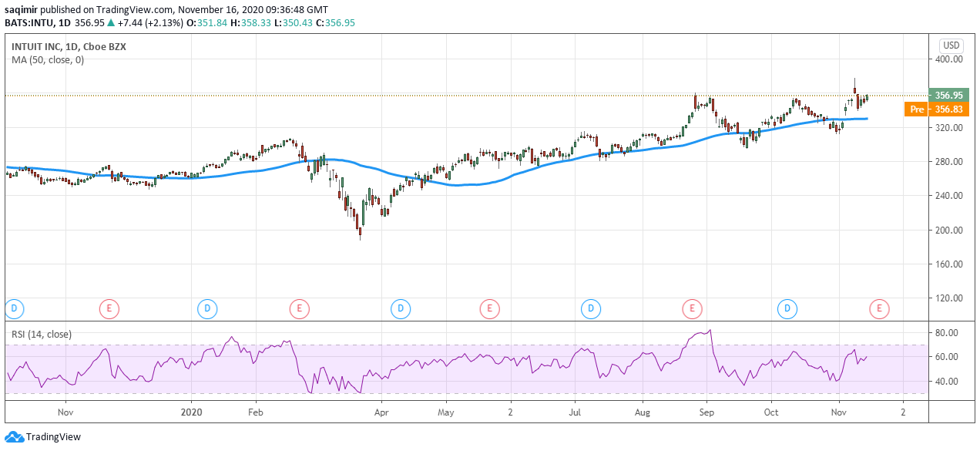The image size is (980, 451).
Task: Click the leftmost dividend D marker
Action: click(13, 309)
